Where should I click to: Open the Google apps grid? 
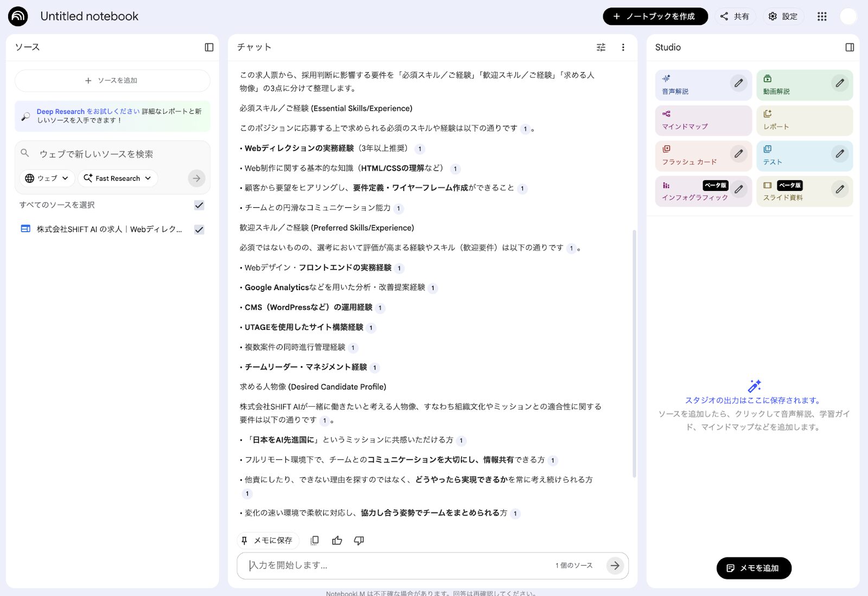[822, 16]
